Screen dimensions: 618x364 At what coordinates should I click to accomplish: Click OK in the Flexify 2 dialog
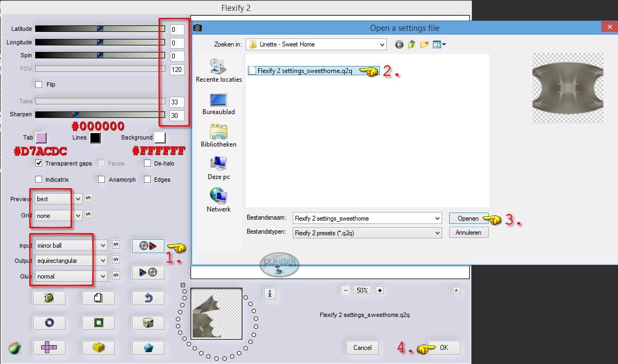coord(444,347)
